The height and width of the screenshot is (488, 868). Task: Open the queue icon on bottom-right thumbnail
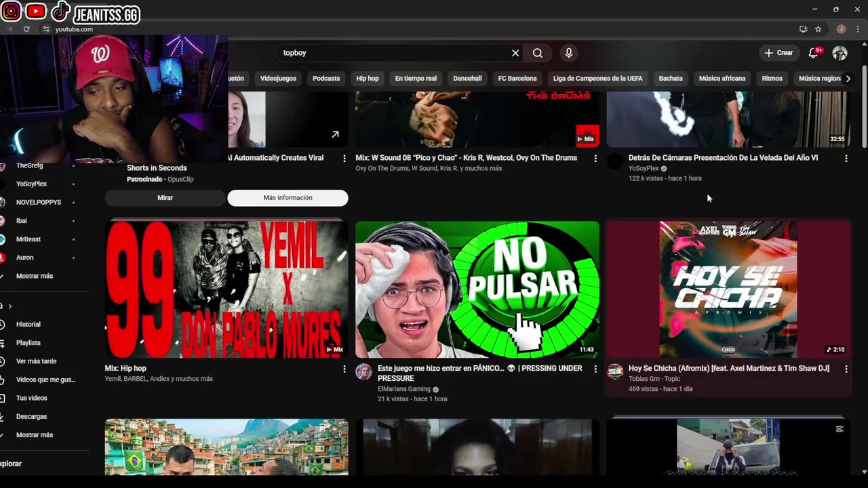(x=840, y=429)
